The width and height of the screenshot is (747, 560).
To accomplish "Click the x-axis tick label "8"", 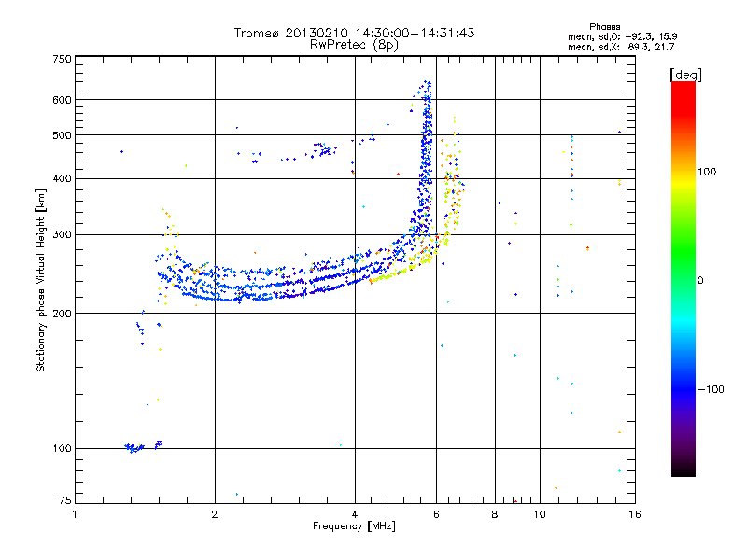I will click(x=495, y=514).
